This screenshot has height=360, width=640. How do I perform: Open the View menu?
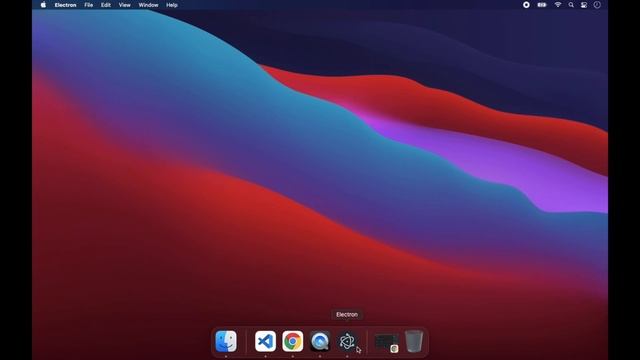[x=124, y=5]
